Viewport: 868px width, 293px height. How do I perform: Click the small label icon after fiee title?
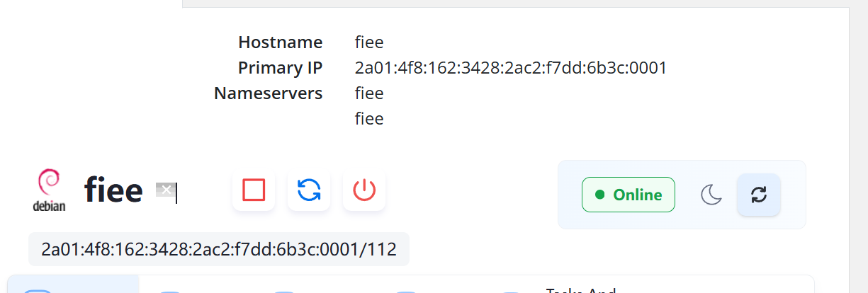click(x=164, y=189)
